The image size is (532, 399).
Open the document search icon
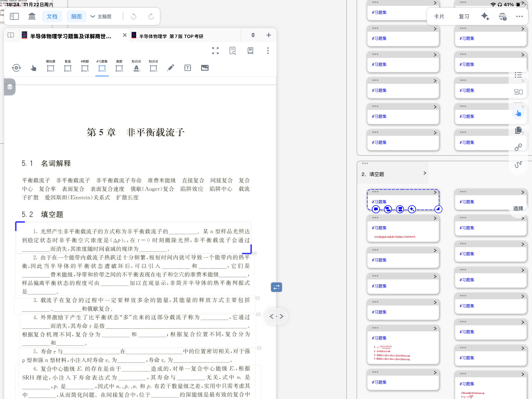(x=233, y=50)
